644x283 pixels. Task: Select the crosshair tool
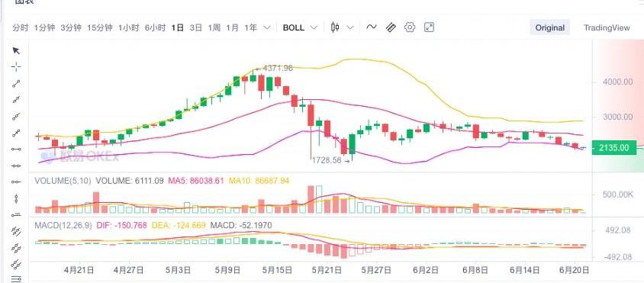coord(16,67)
